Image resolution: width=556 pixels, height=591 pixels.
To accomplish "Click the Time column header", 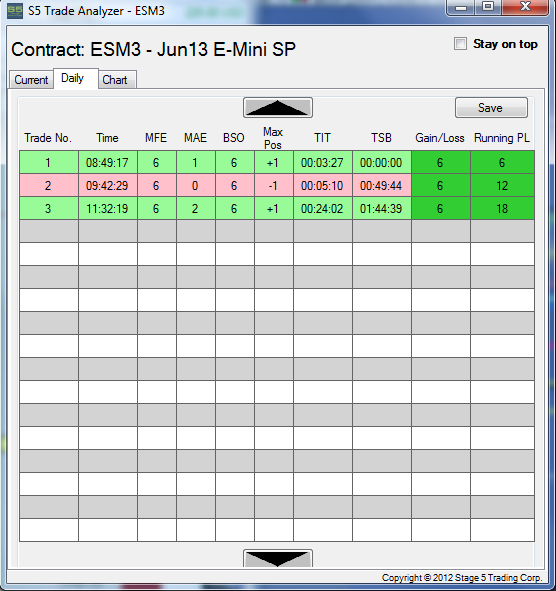I will click(x=107, y=138).
